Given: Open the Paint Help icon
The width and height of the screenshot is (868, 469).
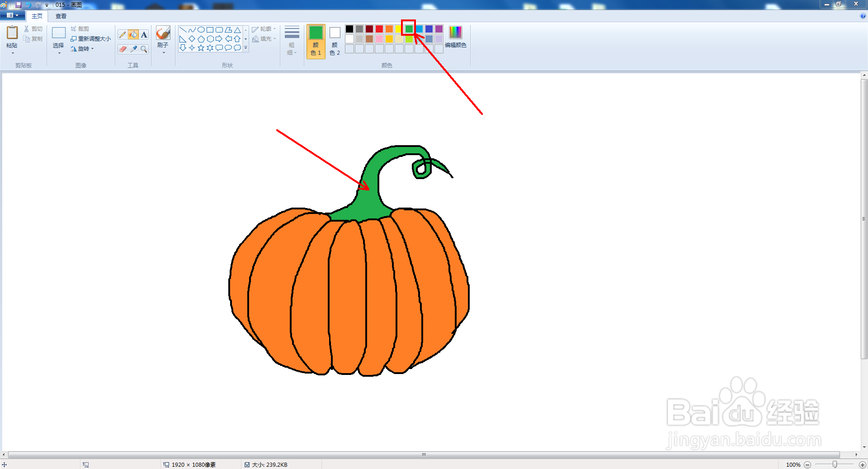Looking at the screenshot, I should pyautogui.click(x=863, y=16).
